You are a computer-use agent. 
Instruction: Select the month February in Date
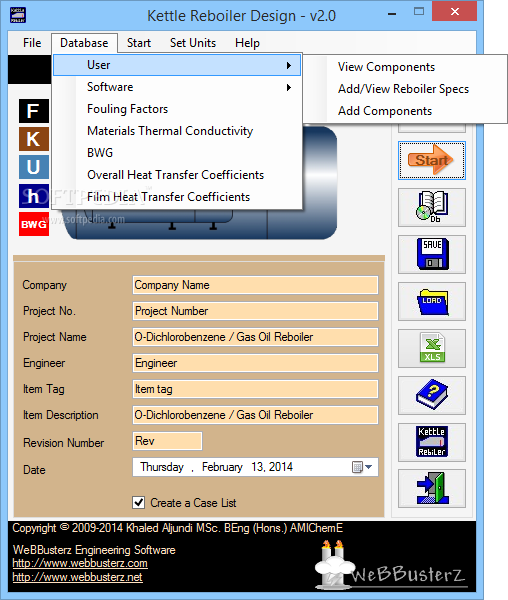click(222, 467)
